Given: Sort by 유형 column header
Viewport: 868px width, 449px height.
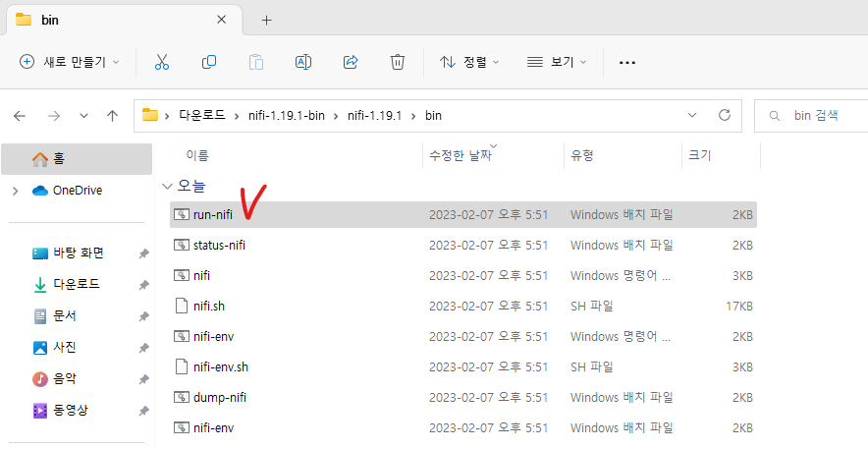Looking at the screenshot, I should click(582, 155).
